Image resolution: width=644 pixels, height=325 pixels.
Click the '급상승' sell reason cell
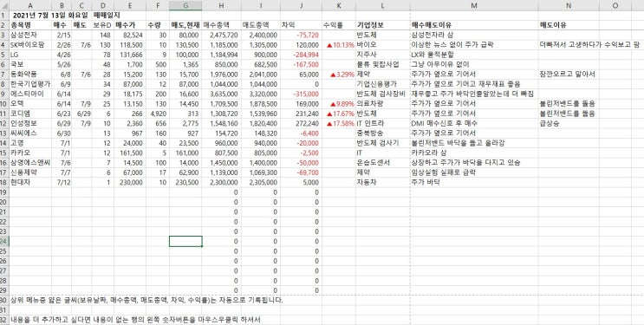click(569, 123)
